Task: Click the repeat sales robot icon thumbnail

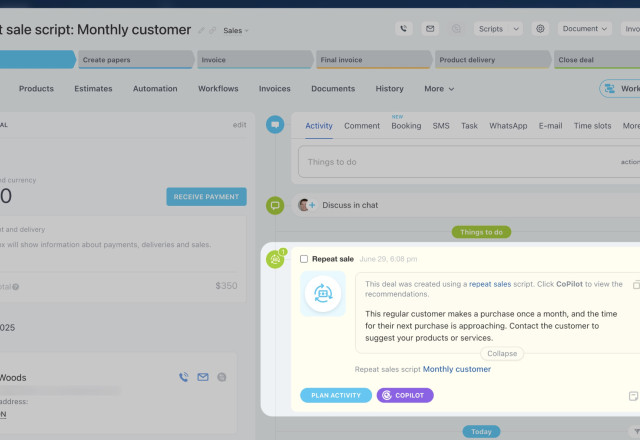Action: (323, 293)
